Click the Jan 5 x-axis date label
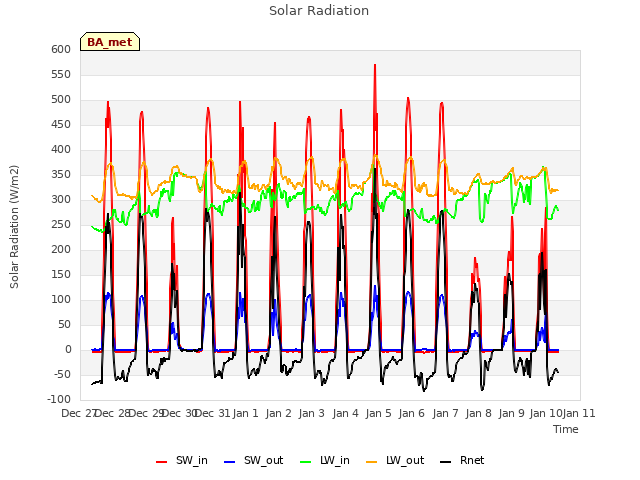 [x=379, y=413]
